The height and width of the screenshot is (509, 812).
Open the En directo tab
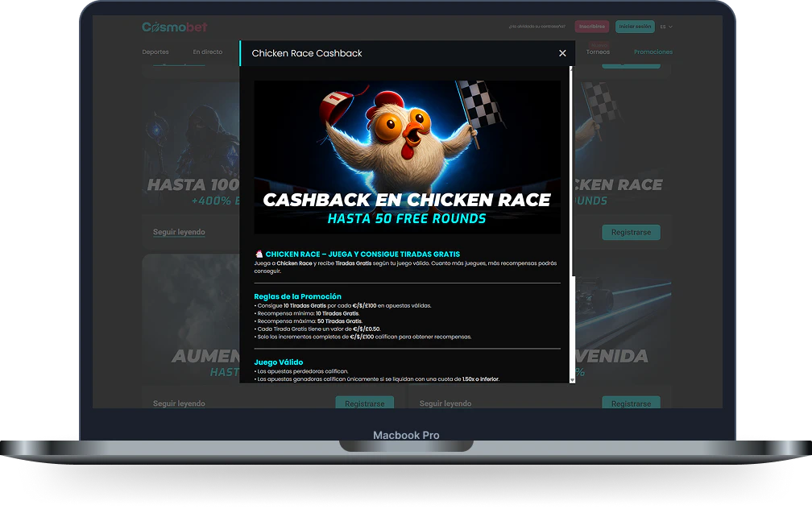click(208, 52)
